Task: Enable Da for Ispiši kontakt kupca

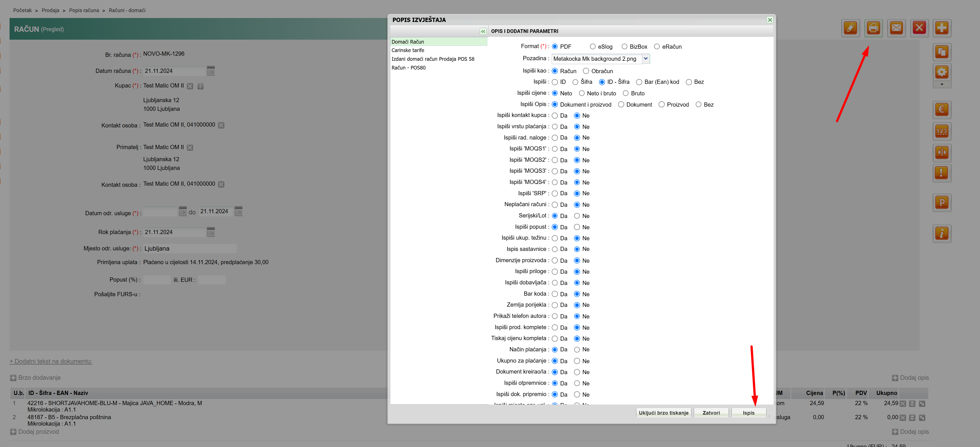Action: pos(555,116)
